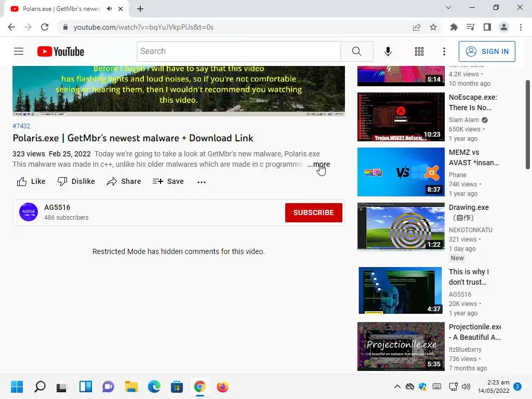The image size is (532, 399).
Task: Click the #7432 hashtag link
Action: tap(21, 126)
